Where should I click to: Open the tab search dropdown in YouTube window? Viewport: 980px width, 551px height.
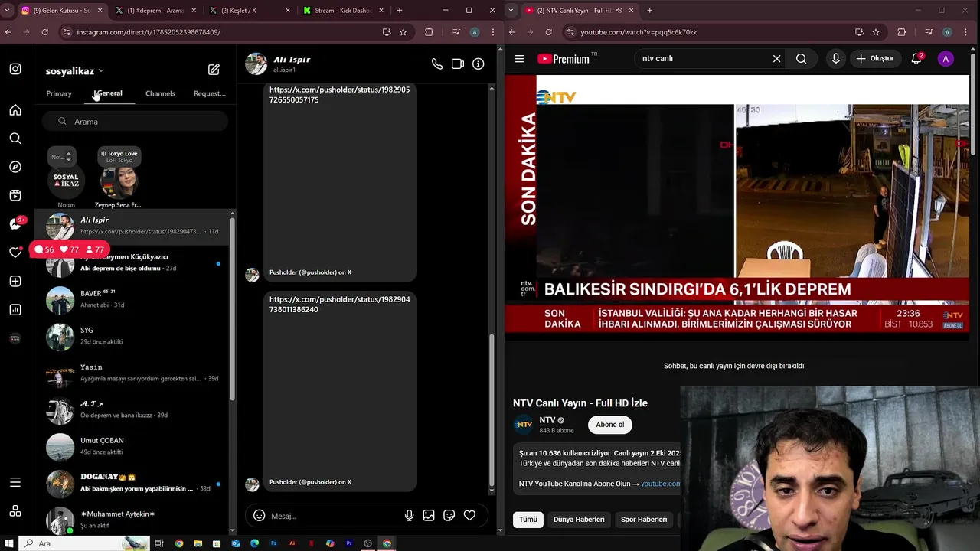(511, 11)
